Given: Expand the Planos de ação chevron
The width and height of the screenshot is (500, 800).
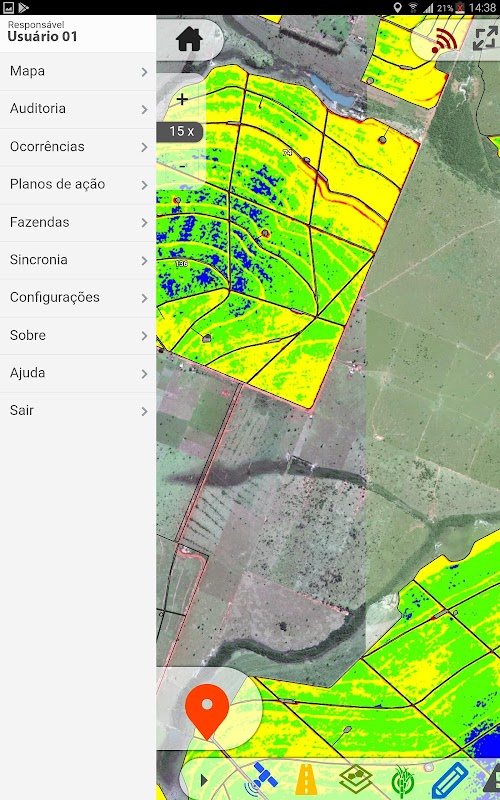Looking at the screenshot, I should click(144, 185).
